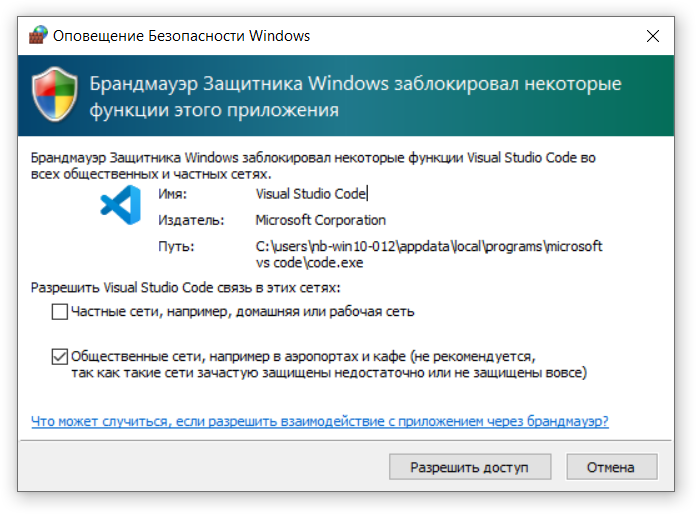Image resolution: width=696 pixels, height=514 pixels.
Task: Click the 'Оповещение Безопасности Windows' title text
Action: pos(181,36)
